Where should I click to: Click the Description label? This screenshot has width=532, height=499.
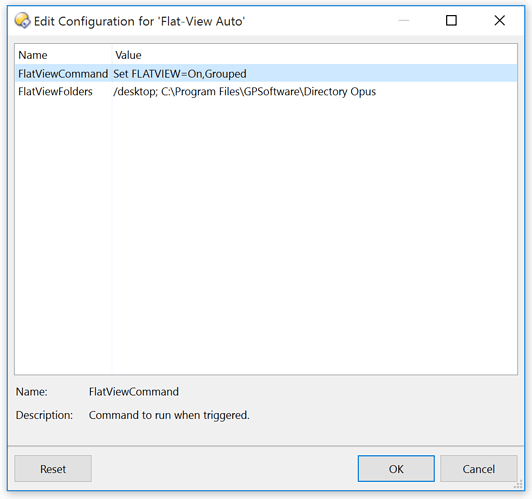tap(44, 415)
